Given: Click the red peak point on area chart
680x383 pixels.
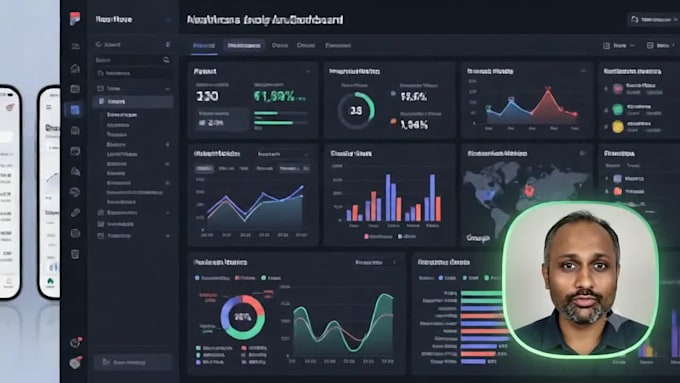Looking at the screenshot, I should 549,89.
